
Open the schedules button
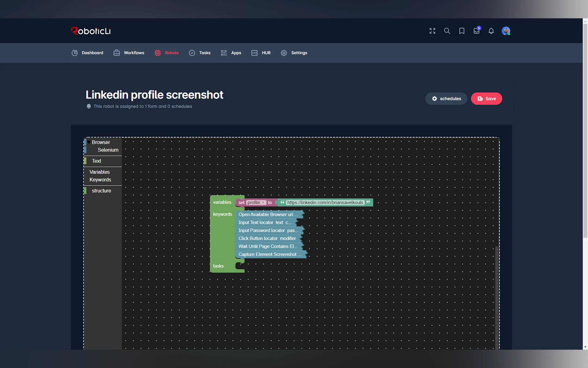[x=446, y=98]
